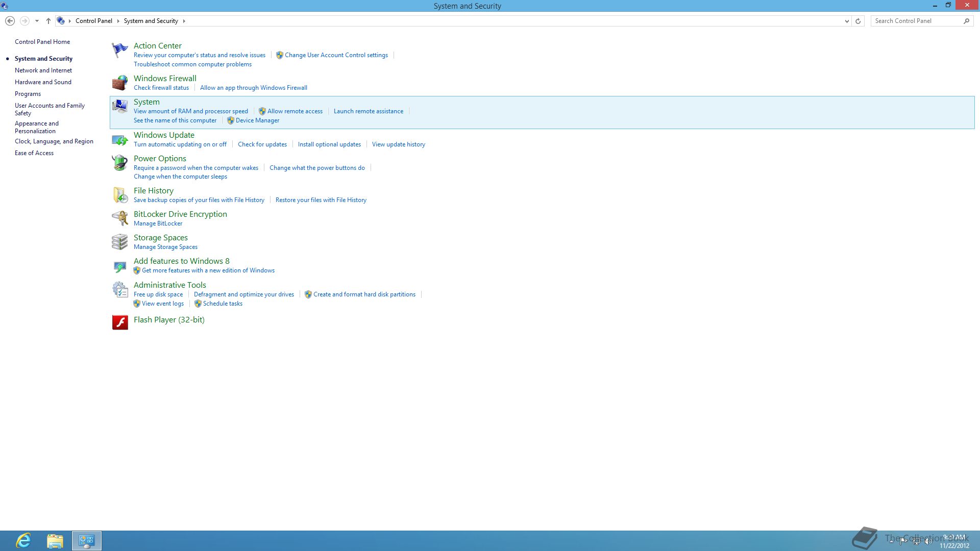Screen dimensions: 980x551
Task: Click the volume speaker tray icon
Action: pyautogui.click(x=928, y=541)
